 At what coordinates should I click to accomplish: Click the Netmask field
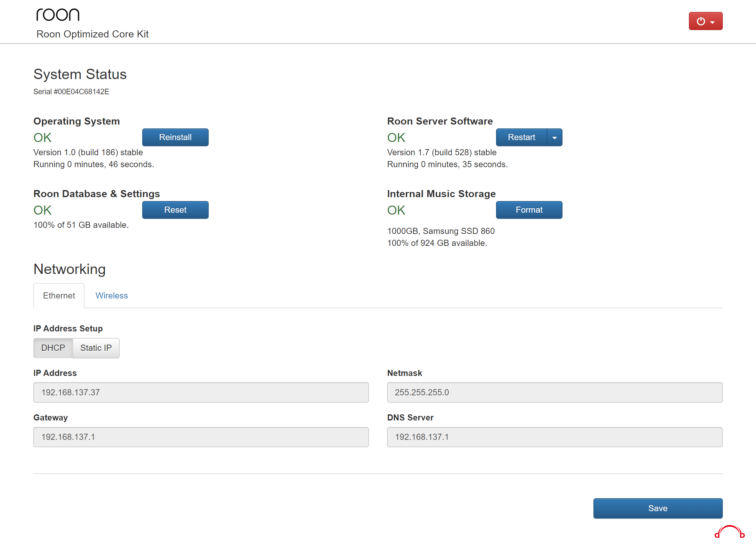point(555,392)
